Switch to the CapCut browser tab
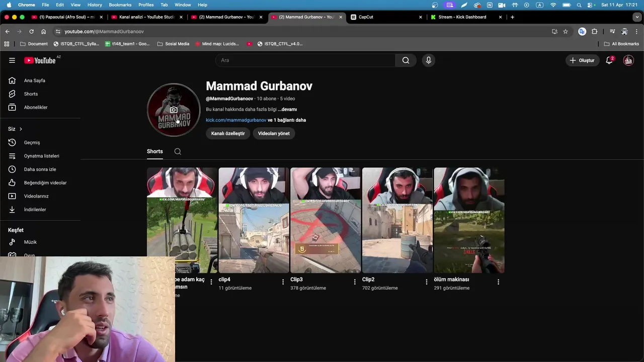The width and height of the screenshot is (644, 362). pyautogui.click(x=386, y=17)
